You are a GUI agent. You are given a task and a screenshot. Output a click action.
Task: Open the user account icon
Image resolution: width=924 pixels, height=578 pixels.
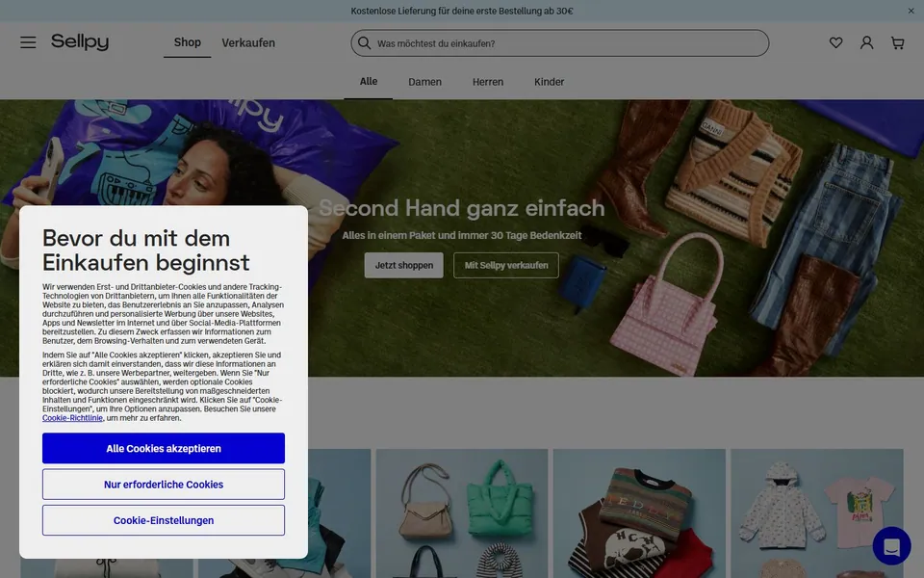click(866, 42)
